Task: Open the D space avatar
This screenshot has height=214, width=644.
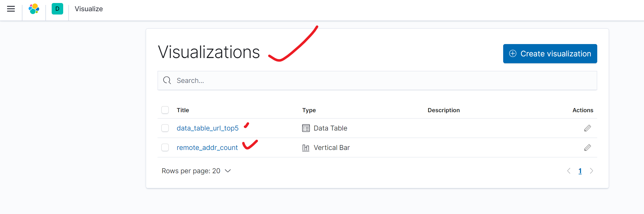Action: 57,9
